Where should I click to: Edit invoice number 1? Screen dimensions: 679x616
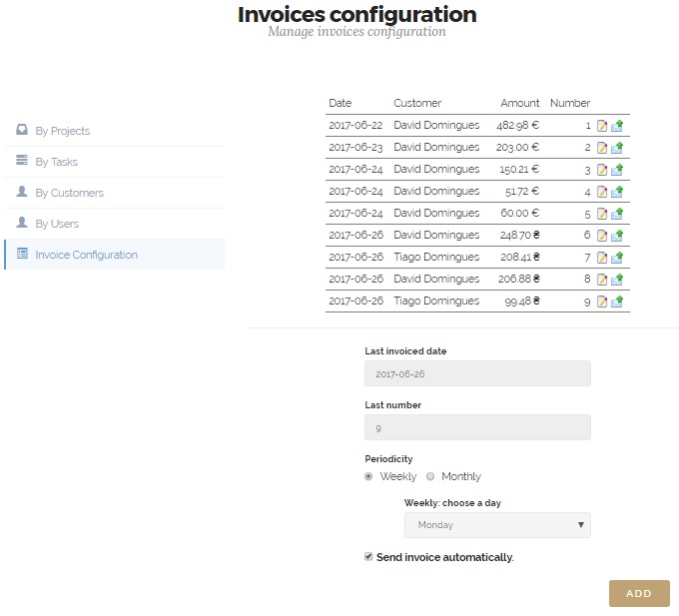coord(602,126)
